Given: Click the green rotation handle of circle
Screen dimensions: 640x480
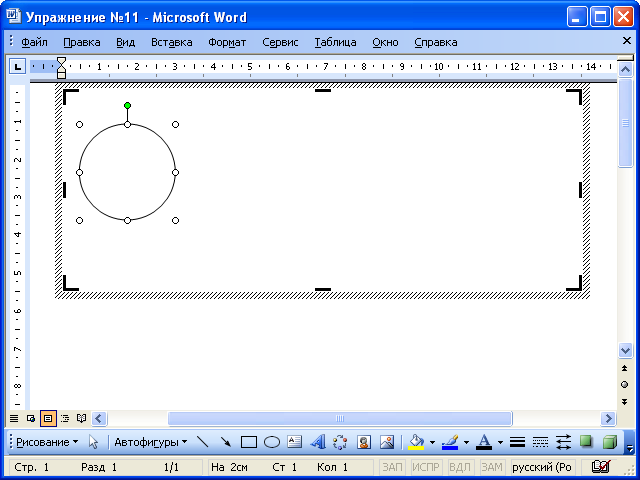Looking at the screenshot, I should [x=127, y=105].
